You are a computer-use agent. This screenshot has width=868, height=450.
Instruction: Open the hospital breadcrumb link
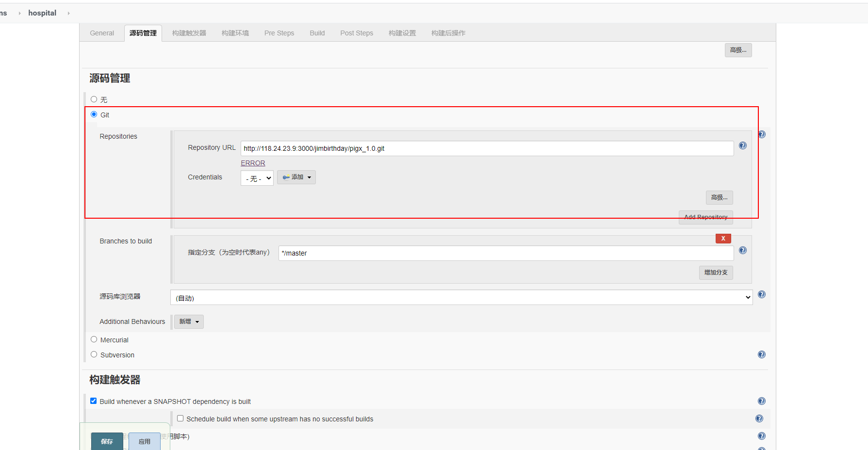click(x=42, y=13)
